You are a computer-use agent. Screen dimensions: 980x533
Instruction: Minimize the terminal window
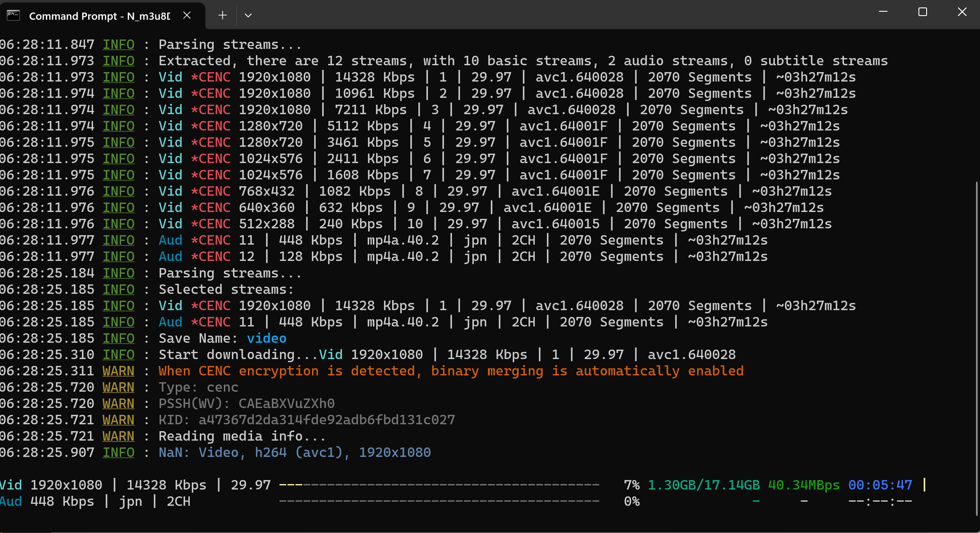tap(883, 12)
